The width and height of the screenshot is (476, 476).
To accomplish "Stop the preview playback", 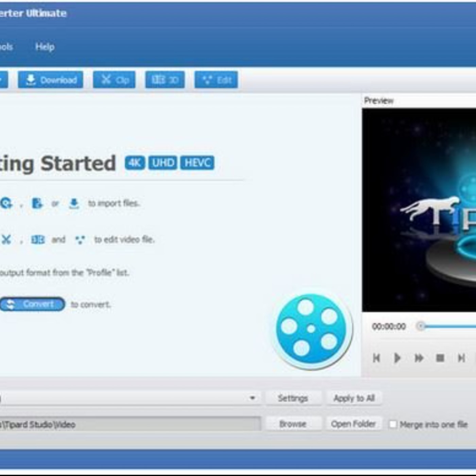I will (440, 358).
